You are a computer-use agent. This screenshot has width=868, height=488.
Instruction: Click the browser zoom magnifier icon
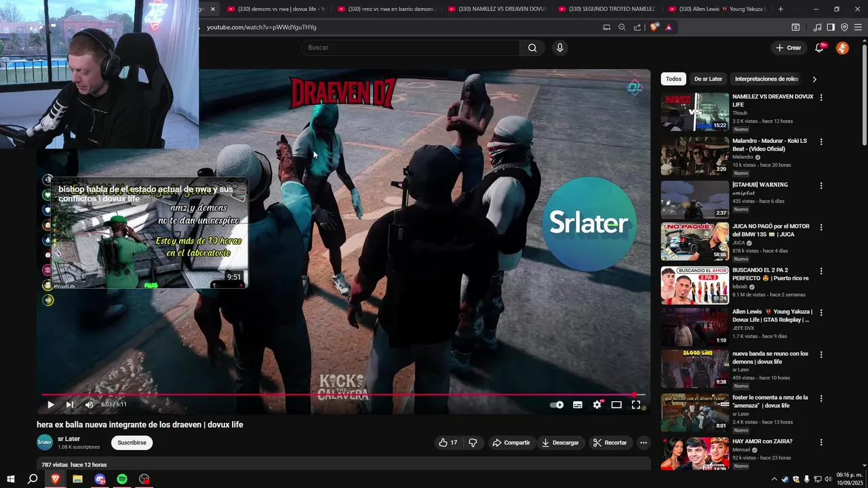tap(622, 27)
